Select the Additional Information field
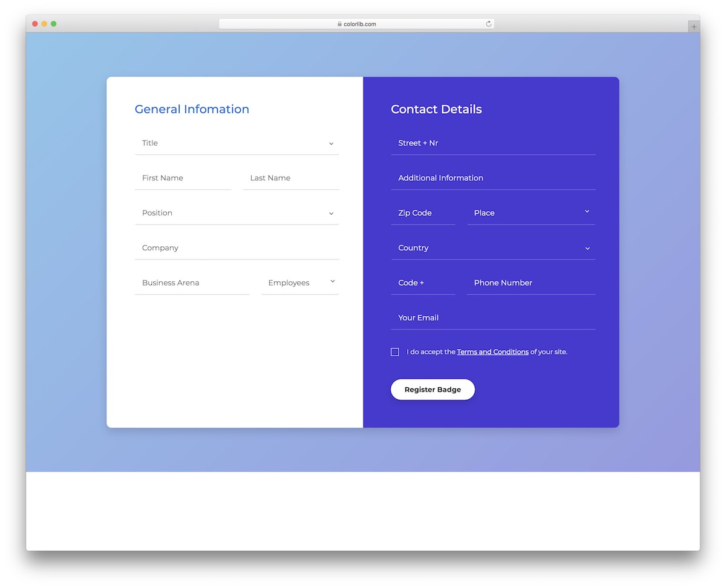 pos(493,178)
